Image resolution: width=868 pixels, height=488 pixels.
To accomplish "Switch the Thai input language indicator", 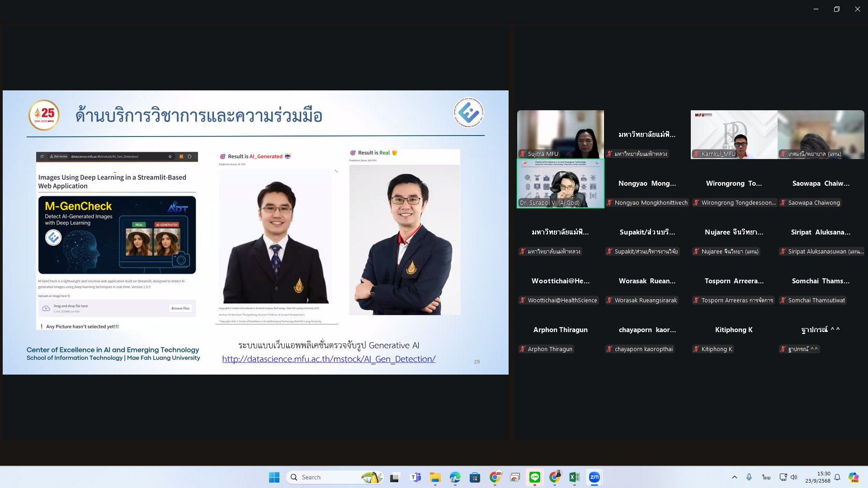I will coord(766,477).
